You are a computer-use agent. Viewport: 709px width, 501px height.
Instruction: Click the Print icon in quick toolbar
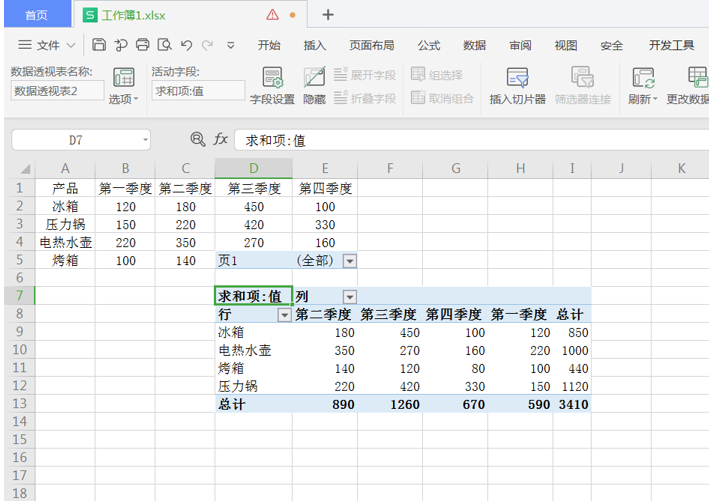pyautogui.click(x=142, y=45)
